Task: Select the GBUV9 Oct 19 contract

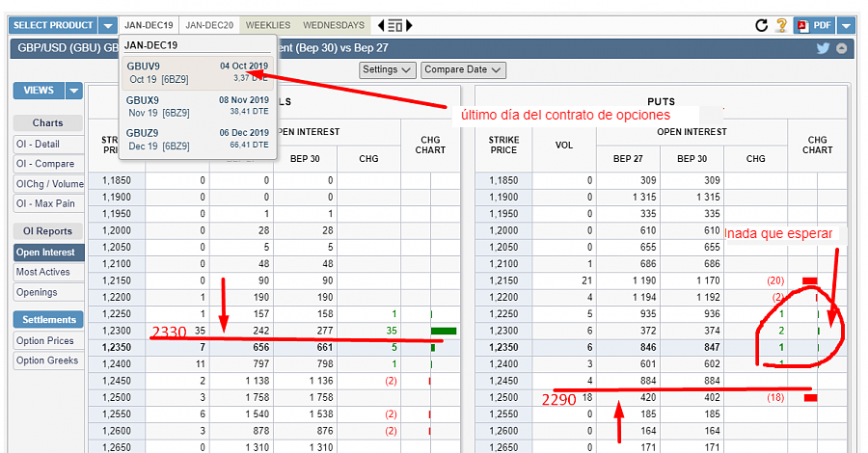Action: [198, 72]
